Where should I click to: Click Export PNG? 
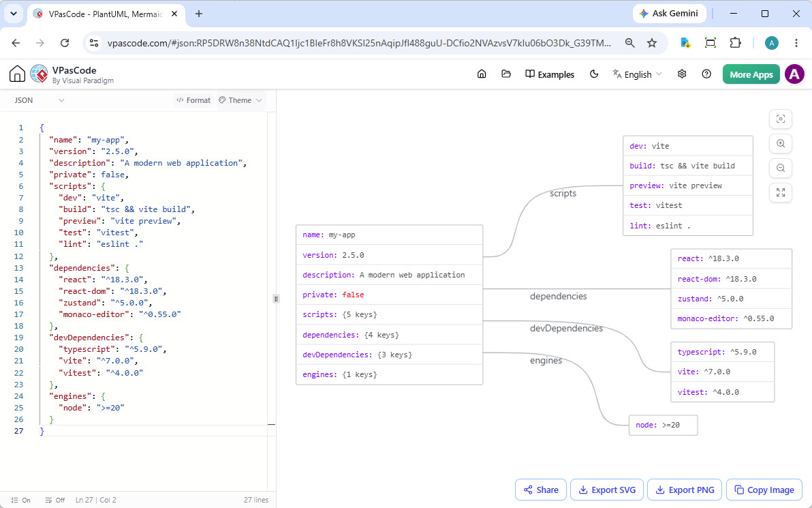pos(684,490)
